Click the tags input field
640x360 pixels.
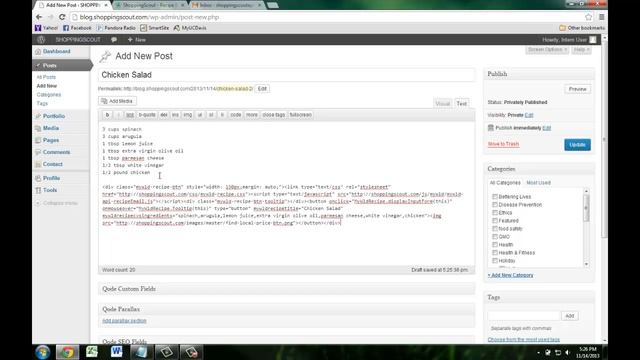(x=524, y=316)
